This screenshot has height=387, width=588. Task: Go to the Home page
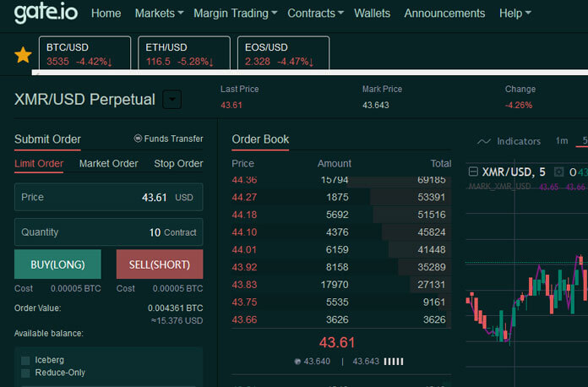(106, 14)
